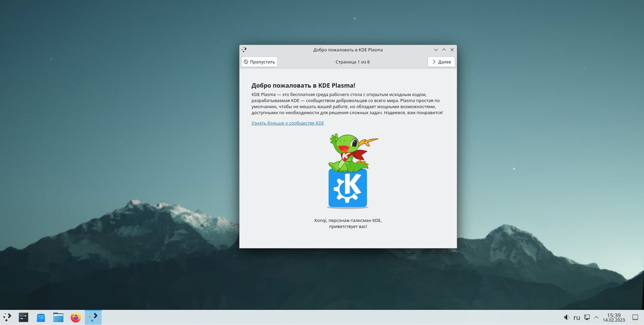The width and height of the screenshot is (644, 325).
Task: Click the Konqi mascot caption text
Action: click(x=348, y=224)
